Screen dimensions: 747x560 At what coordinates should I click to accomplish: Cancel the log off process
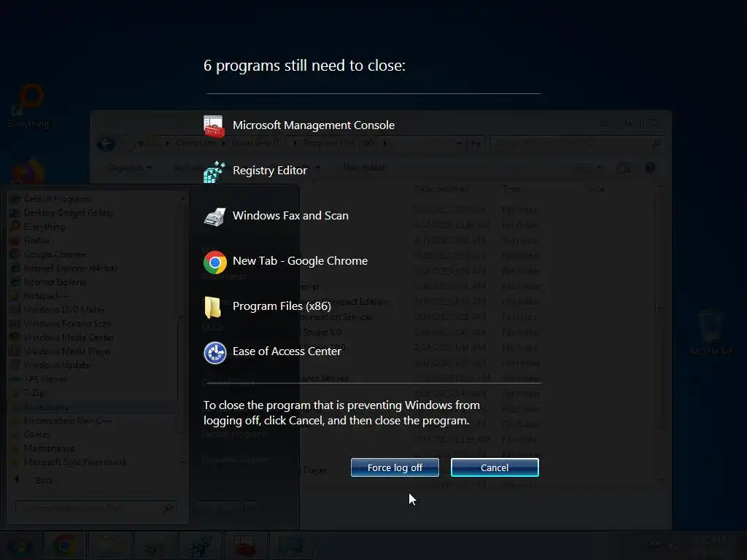tap(495, 467)
